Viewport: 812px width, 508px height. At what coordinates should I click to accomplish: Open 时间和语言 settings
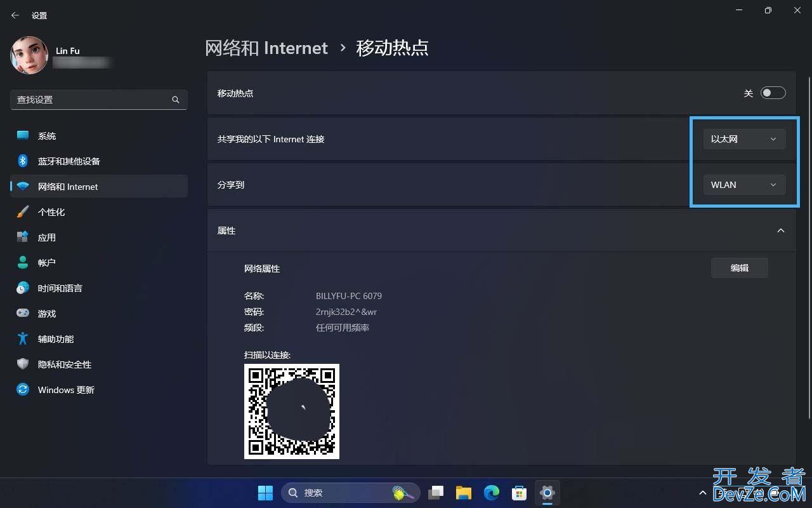(99, 288)
